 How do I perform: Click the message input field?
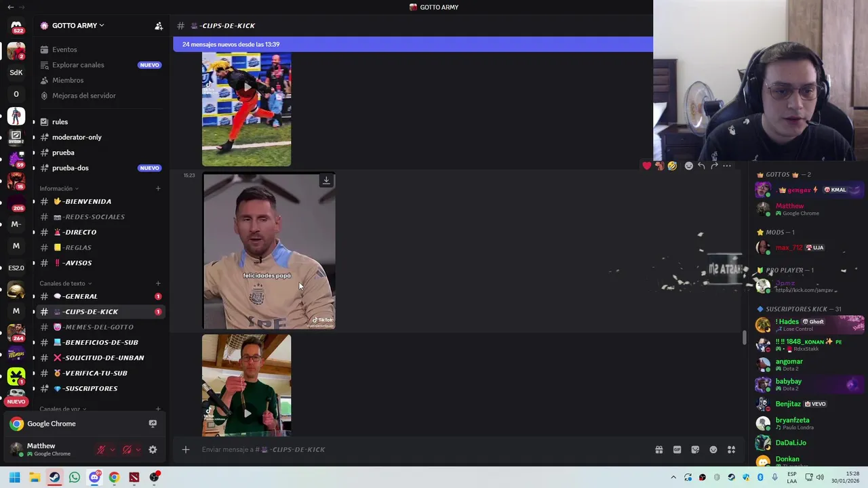click(x=420, y=449)
